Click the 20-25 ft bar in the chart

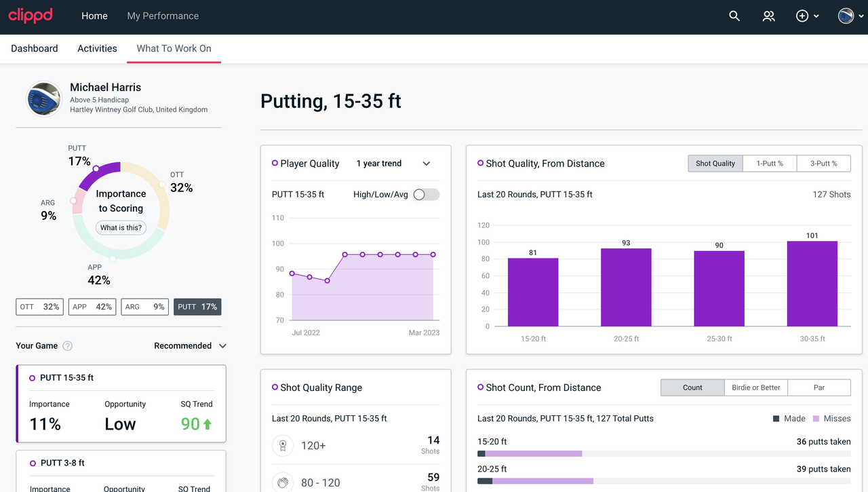tap(626, 287)
